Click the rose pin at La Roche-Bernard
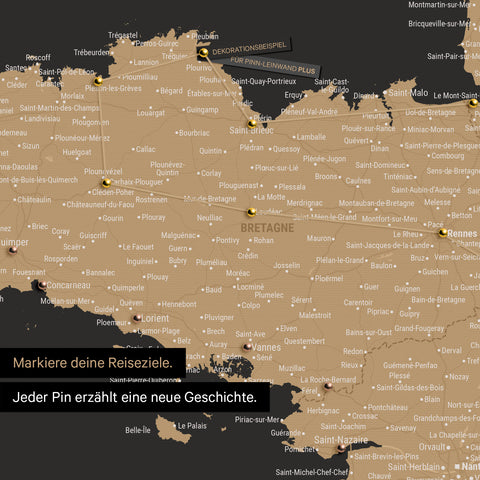This screenshot has width=480, height=480. point(328,386)
